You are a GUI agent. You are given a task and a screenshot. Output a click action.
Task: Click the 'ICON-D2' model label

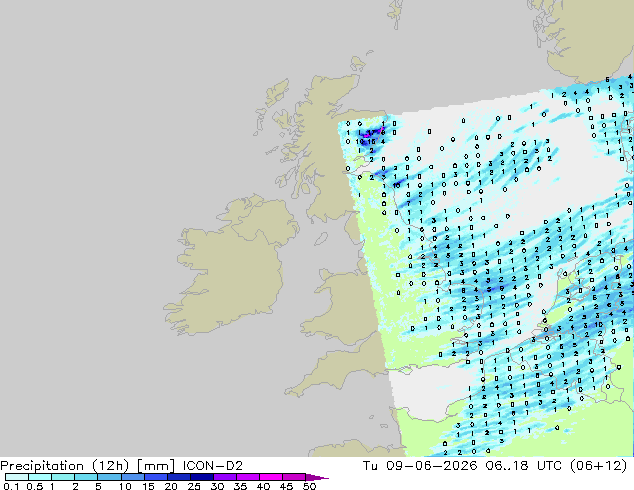(213, 466)
